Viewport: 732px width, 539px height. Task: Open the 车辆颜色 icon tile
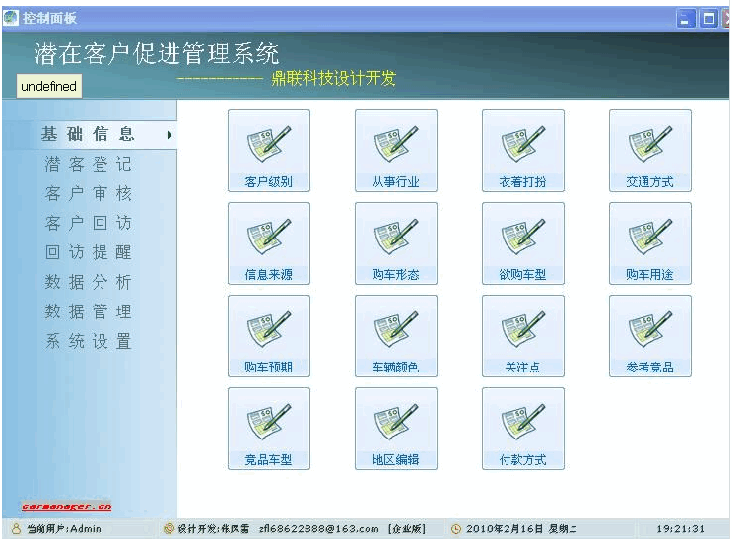tap(396, 336)
